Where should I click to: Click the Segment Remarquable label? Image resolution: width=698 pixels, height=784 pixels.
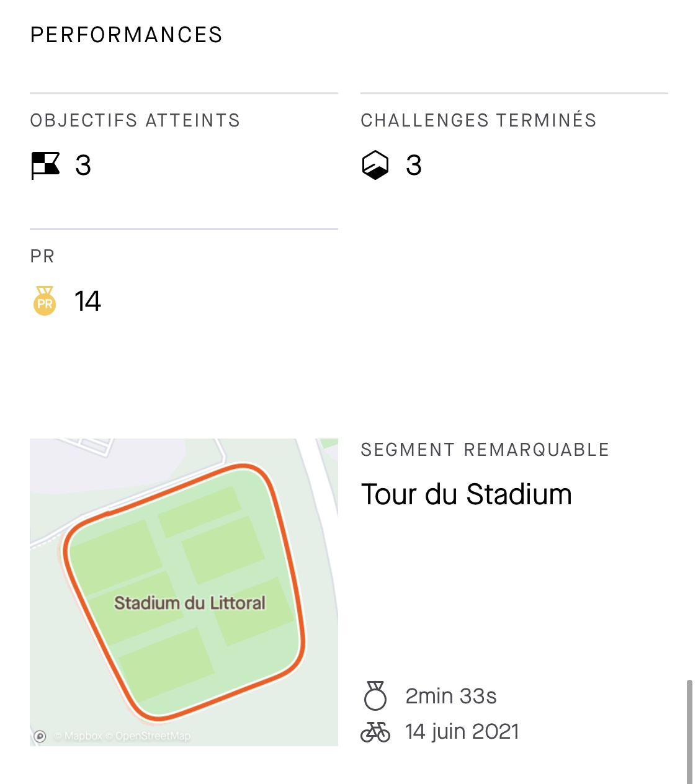click(485, 450)
